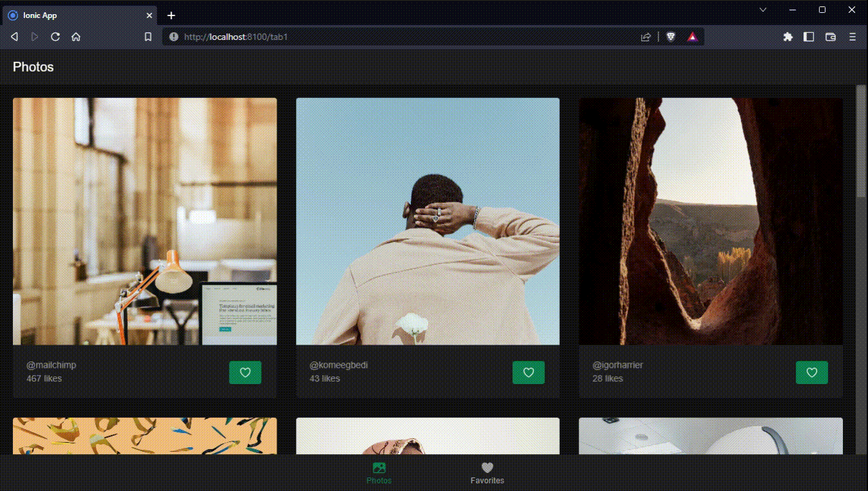
Task: Like the @igorharrier photo with heart button
Action: 812,372
